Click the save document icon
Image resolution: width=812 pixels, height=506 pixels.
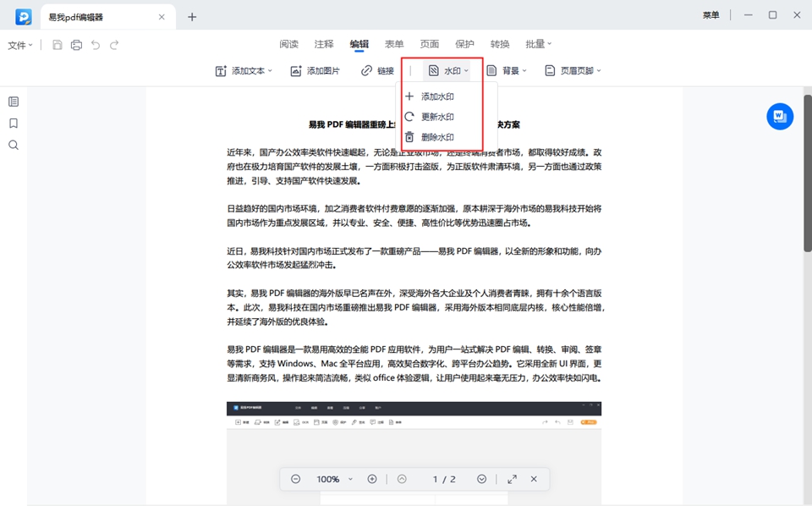58,45
